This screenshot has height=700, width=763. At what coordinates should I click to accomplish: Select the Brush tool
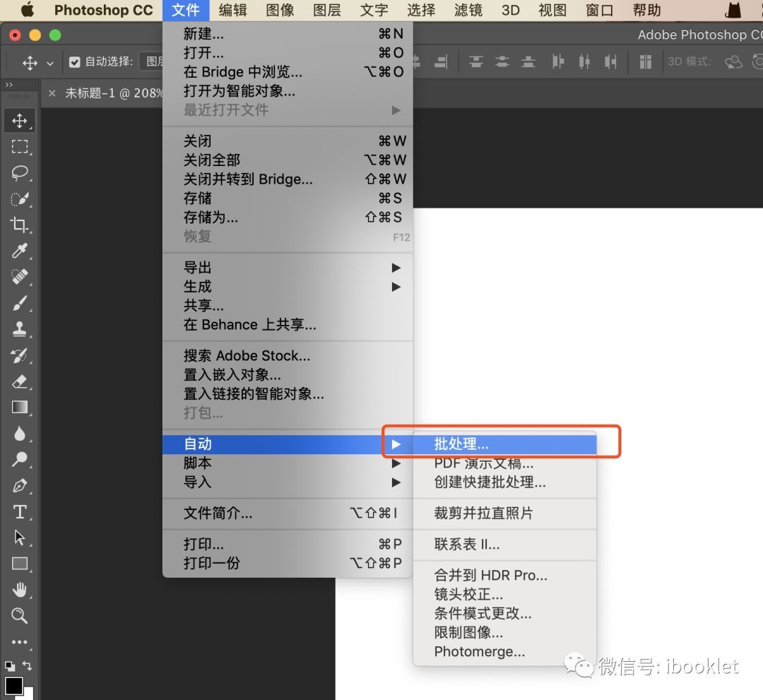pyautogui.click(x=20, y=302)
